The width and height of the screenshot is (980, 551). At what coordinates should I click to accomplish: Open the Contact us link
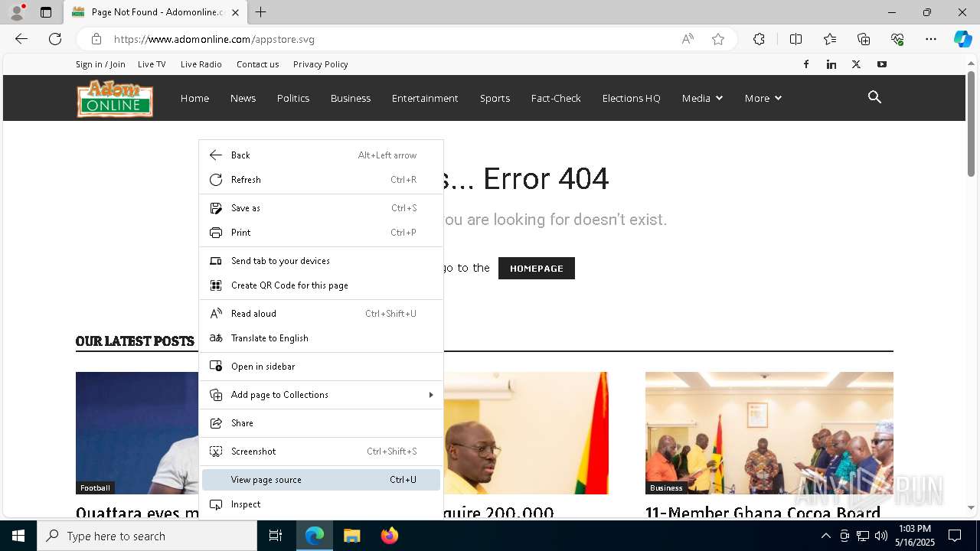pos(257,64)
